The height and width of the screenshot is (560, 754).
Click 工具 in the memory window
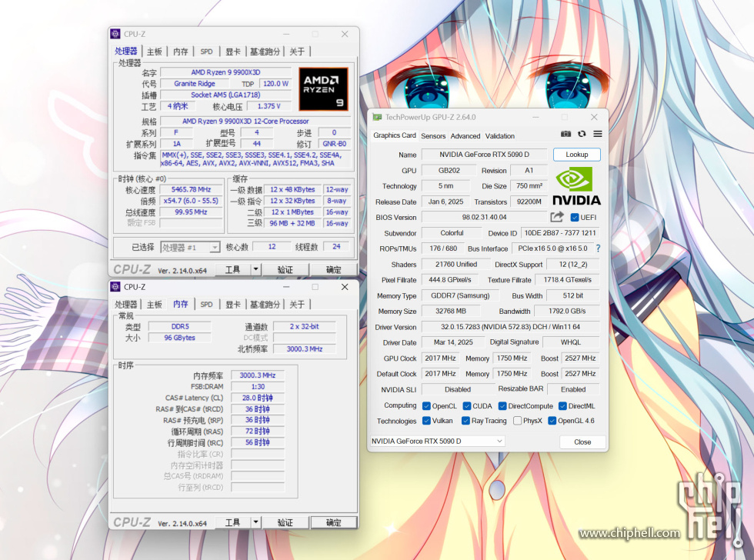click(232, 522)
